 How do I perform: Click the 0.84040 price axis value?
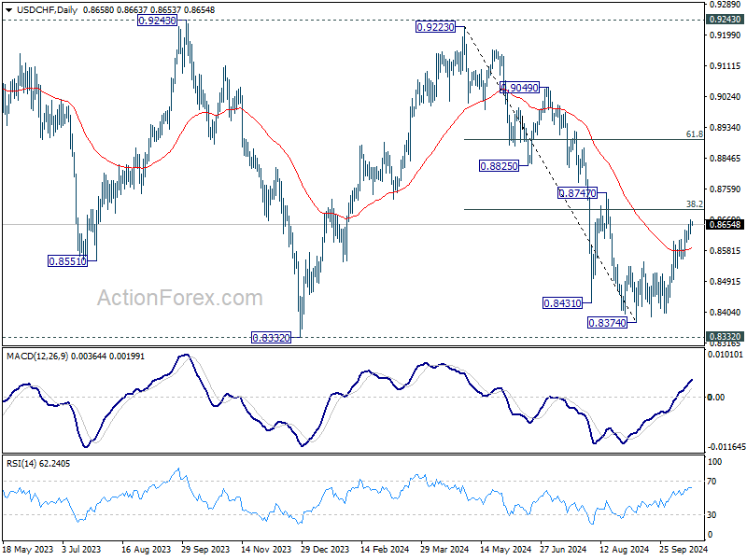click(726, 312)
